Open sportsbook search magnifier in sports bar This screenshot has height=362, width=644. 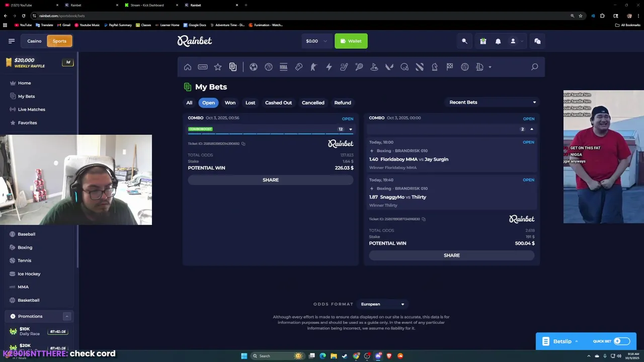point(535,67)
